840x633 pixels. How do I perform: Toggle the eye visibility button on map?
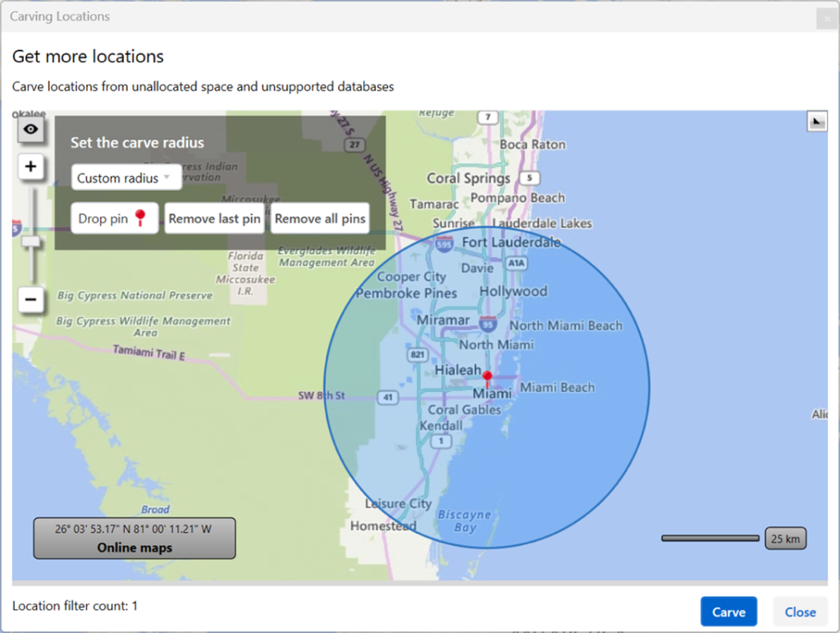(30, 130)
